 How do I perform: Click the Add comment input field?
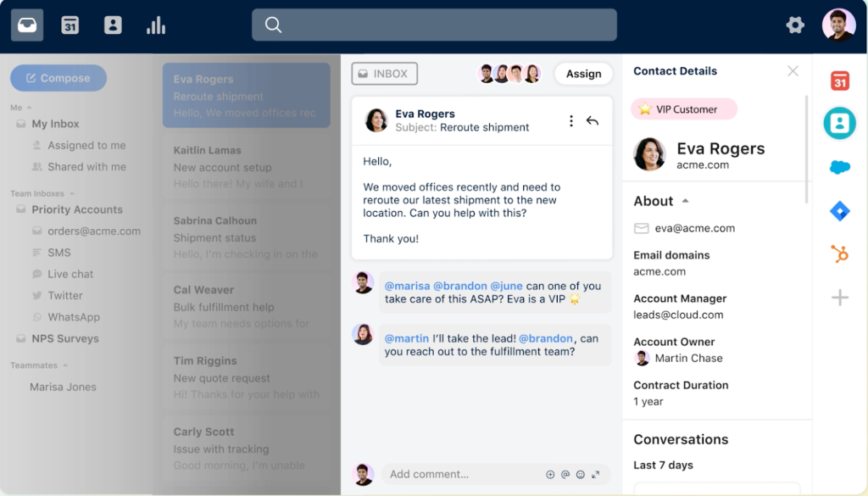pyautogui.click(x=462, y=475)
